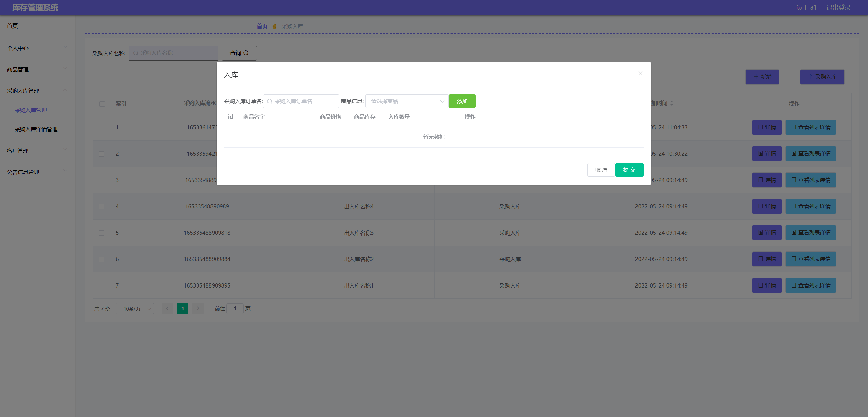Go to previous page arrow in pagination

click(x=167, y=309)
